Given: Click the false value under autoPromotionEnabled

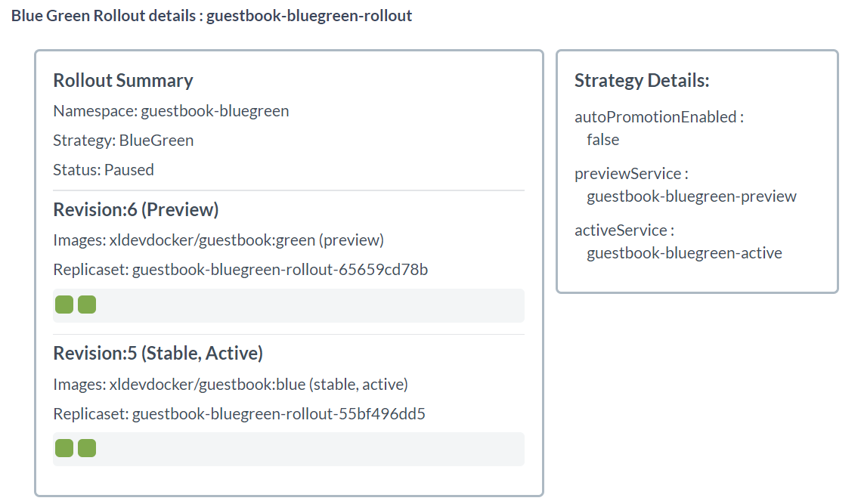Looking at the screenshot, I should point(602,140).
